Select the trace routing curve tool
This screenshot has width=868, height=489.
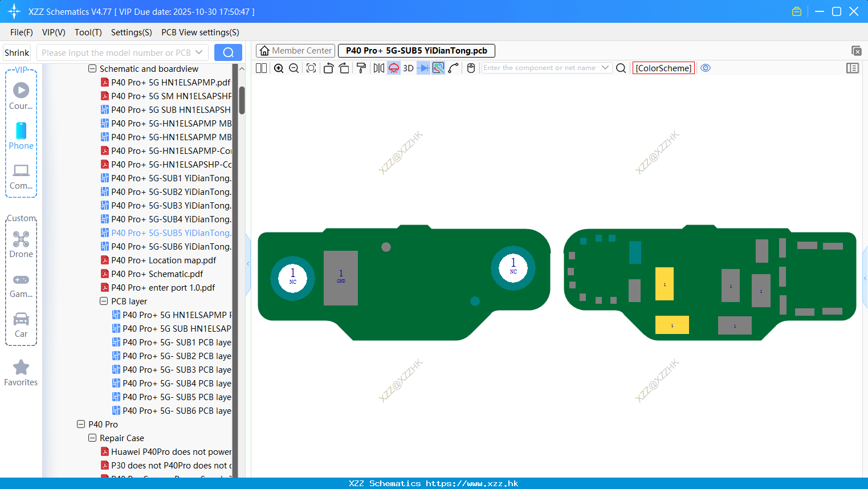[x=454, y=68]
